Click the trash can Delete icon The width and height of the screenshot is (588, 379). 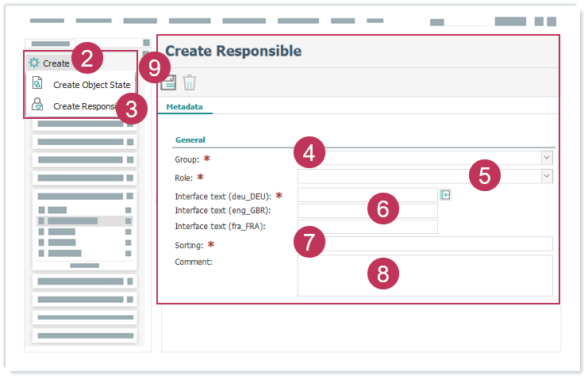[190, 82]
